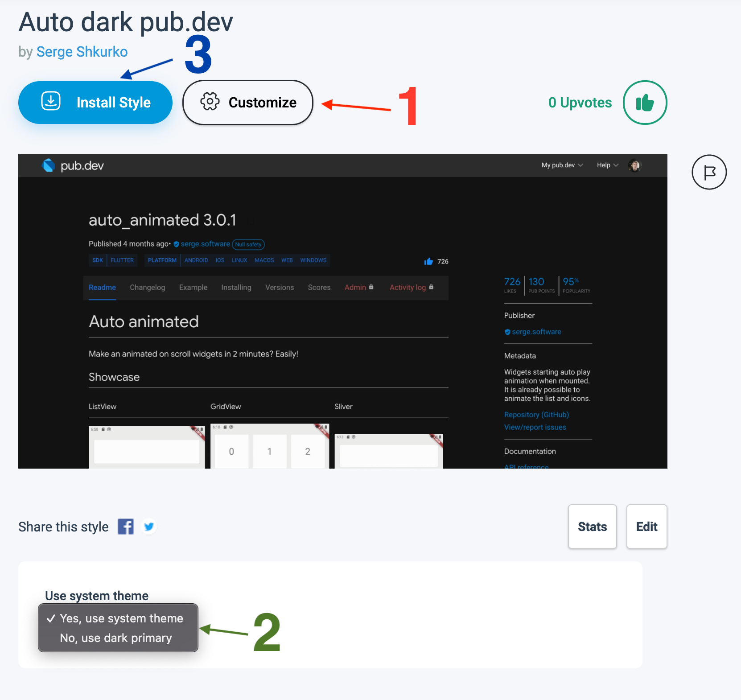This screenshot has height=700, width=741.
Task: Click the user avatar in preview
Action: (x=634, y=165)
